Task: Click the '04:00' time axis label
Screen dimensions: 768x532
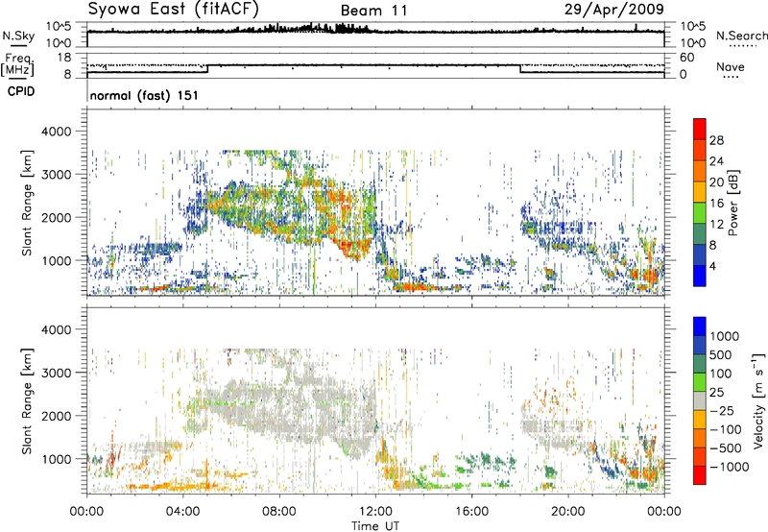Action: click(x=182, y=512)
